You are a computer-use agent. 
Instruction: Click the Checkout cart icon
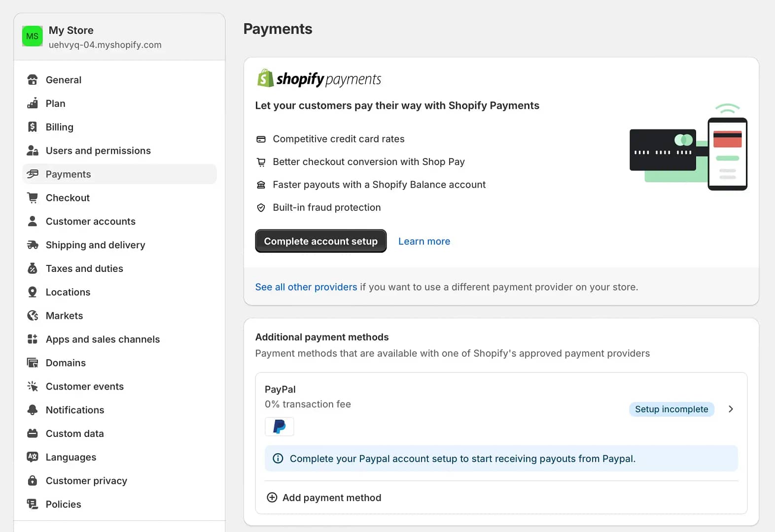[33, 198]
